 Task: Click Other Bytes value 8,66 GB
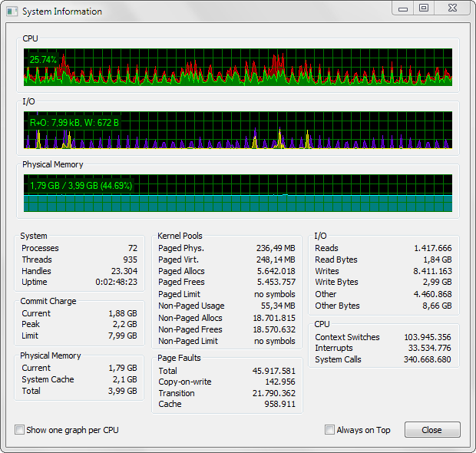(x=438, y=306)
